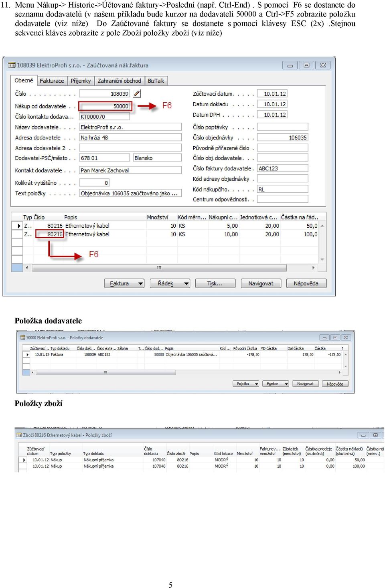Viewport: 385px width, 588px height.
Task: Click the window icon of Položky dodavatele window
Action: coord(22,337)
